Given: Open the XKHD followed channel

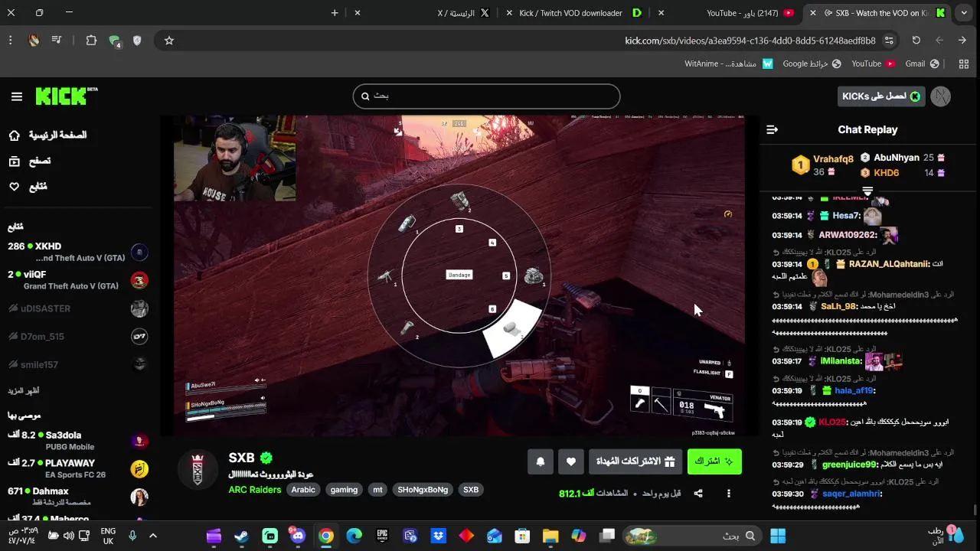Looking at the screenshot, I should tap(77, 253).
